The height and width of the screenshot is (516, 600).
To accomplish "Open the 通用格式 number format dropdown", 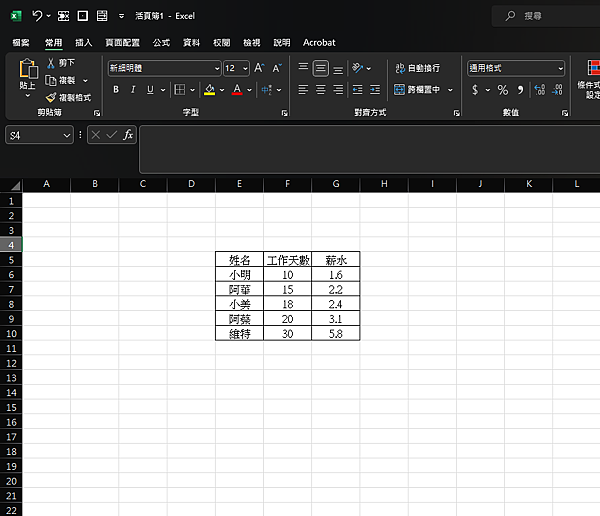I will 560,69.
